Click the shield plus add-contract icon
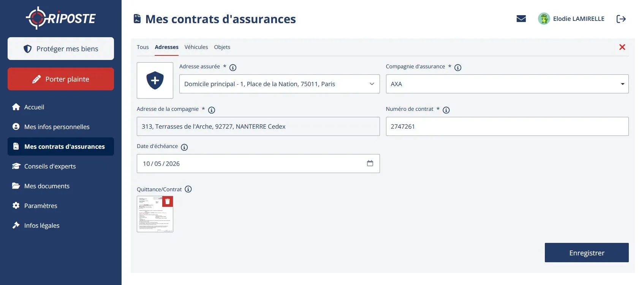 click(155, 80)
